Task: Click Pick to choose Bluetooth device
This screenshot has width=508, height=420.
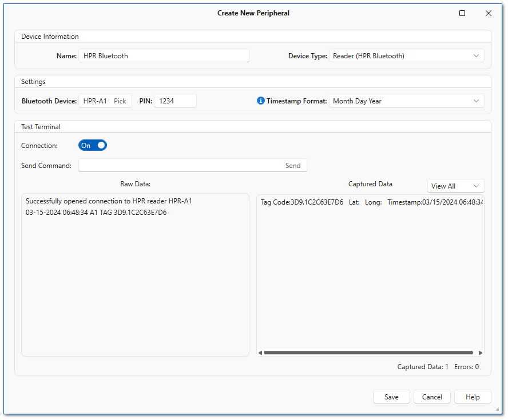Action: point(120,101)
